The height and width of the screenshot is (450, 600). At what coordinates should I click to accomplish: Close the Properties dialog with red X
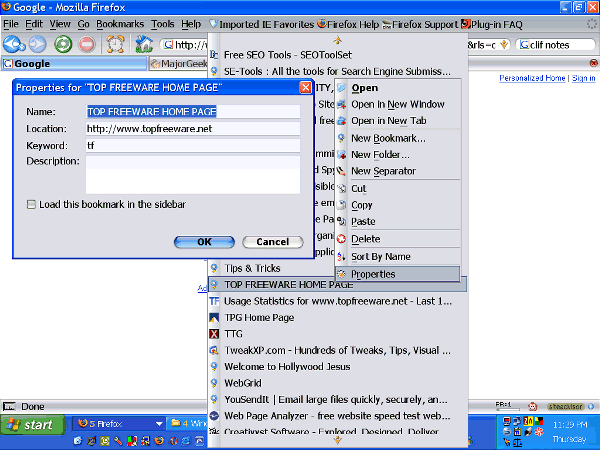(305, 88)
